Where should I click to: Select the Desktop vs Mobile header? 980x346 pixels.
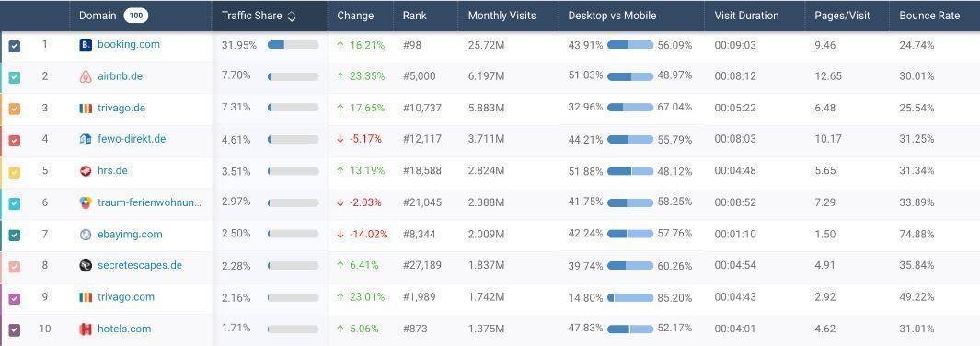(x=612, y=16)
